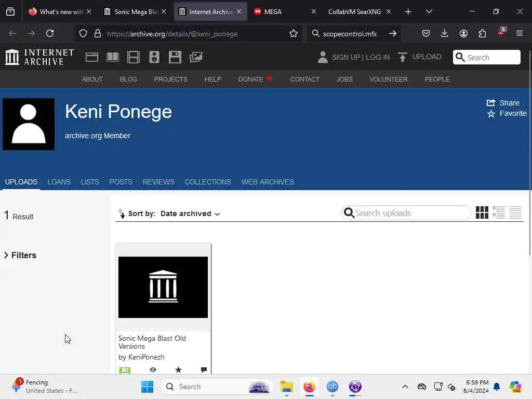Open the Firefox application hamburger menu

[x=520, y=33]
